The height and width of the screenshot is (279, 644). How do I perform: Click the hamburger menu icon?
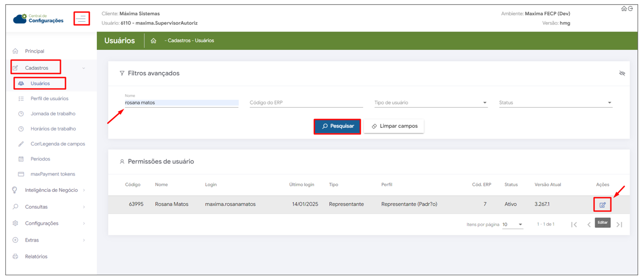coord(82,18)
